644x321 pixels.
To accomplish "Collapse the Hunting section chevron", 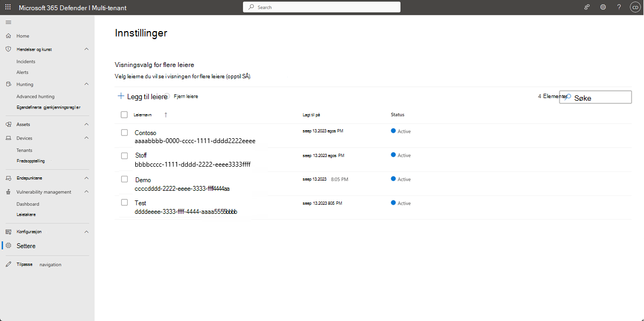I will [x=87, y=84].
